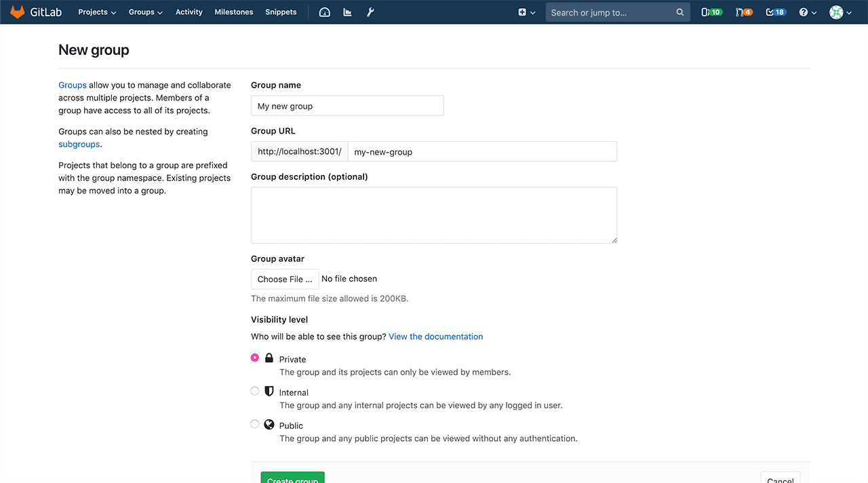Image resolution: width=868 pixels, height=483 pixels.
Task: Expand the Groups dropdown menu
Action: click(145, 12)
